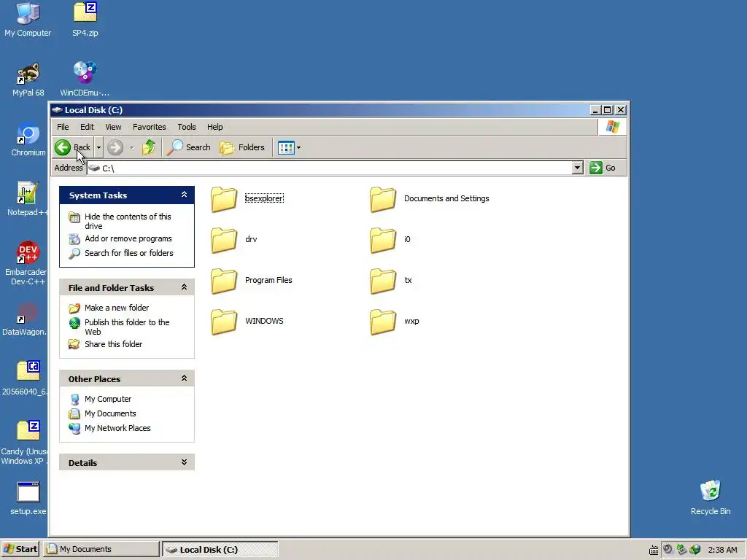747x560 pixels.
Task: Click the Windows logo throbber icon
Action: 613,127
